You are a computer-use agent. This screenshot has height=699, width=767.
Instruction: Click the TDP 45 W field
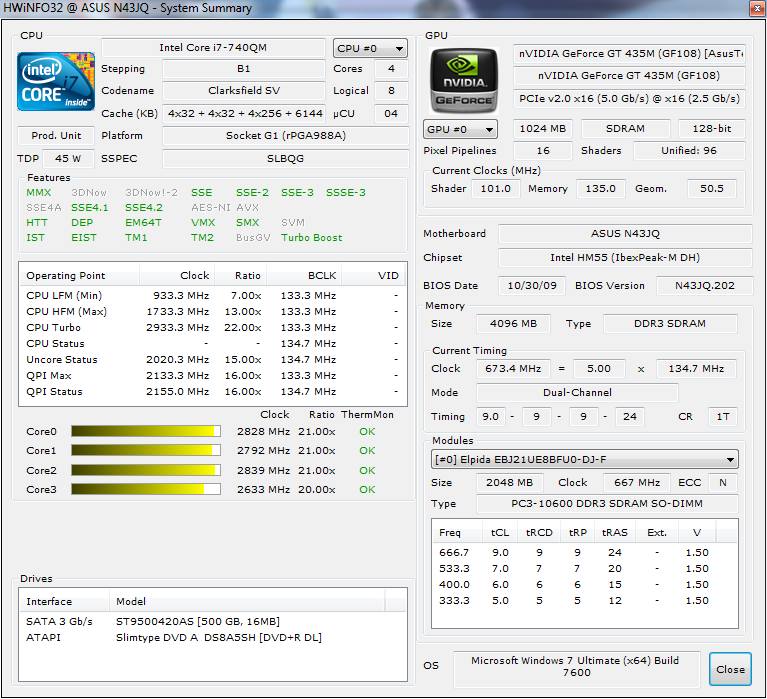click(68, 158)
